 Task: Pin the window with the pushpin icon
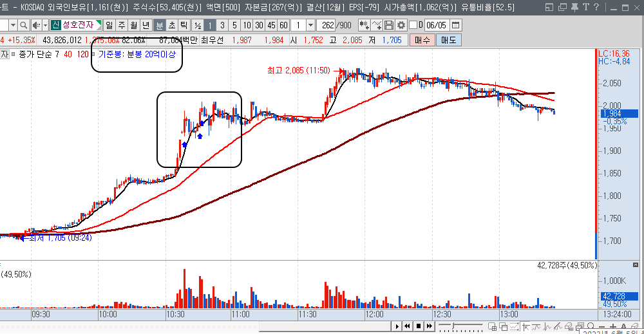[x=574, y=7]
